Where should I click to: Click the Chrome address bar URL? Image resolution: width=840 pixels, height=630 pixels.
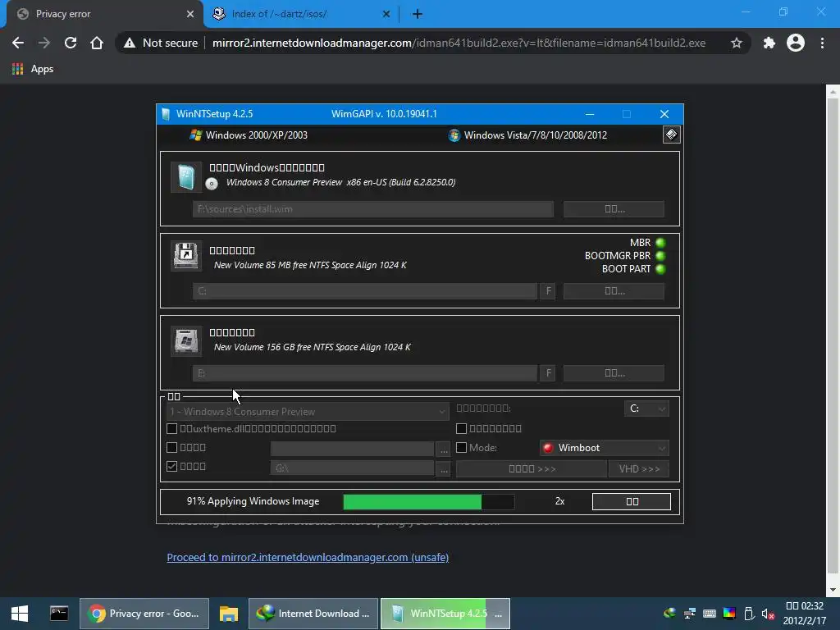point(459,43)
